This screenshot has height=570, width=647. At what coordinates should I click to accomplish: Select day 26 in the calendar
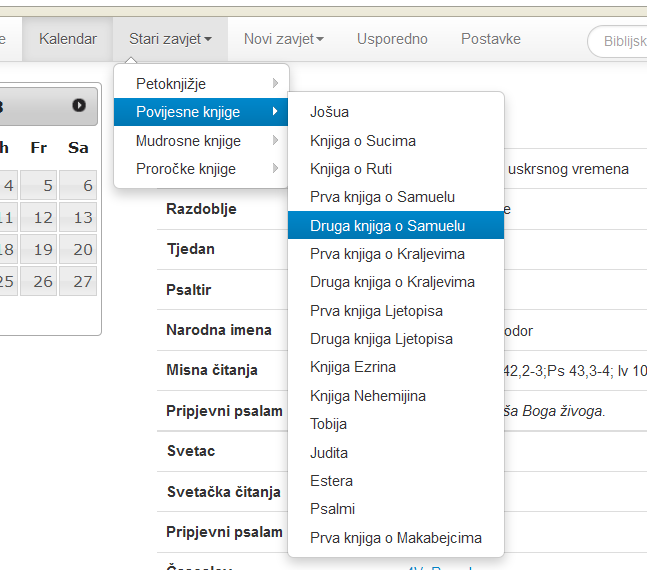coord(40,282)
